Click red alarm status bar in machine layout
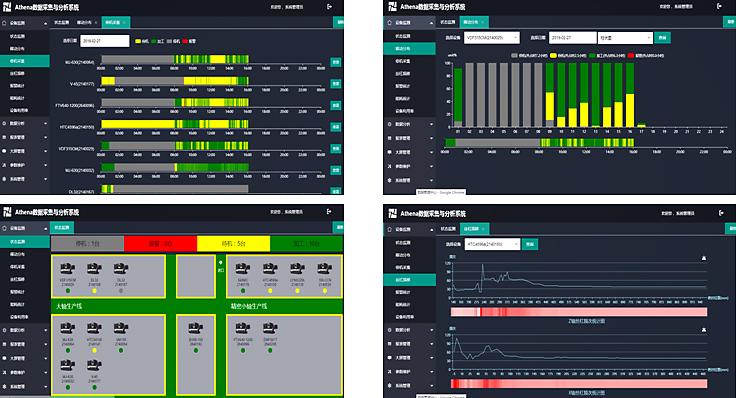Image resolution: width=736 pixels, height=398 pixels. click(161, 244)
